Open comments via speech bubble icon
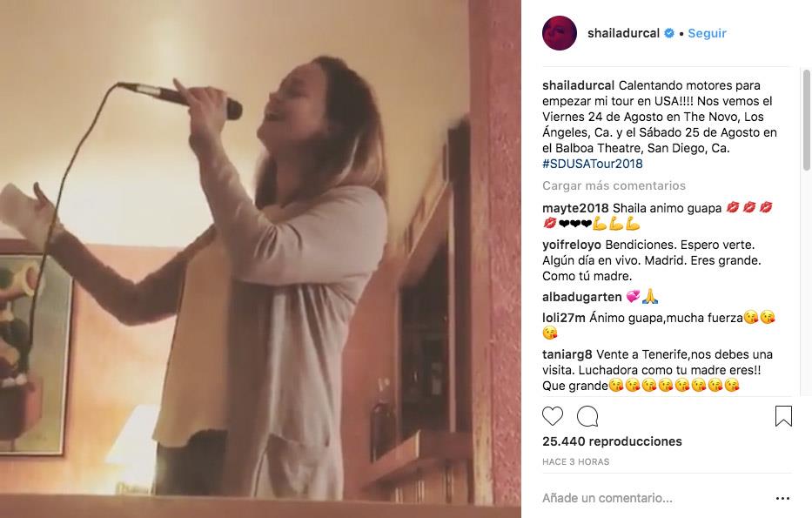Screen dimensions: 812x518 (x=587, y=415)
